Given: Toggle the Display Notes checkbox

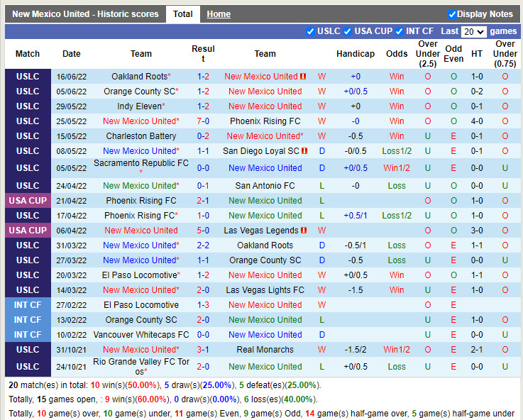Looking at the screenshot, I should (452, 14).
